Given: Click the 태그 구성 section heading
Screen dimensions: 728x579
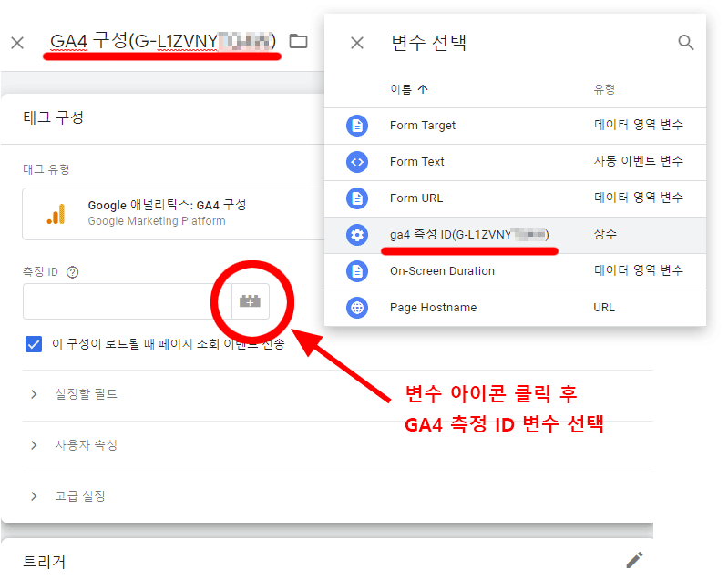Looking at the screenshot, I should coord(54,117).
